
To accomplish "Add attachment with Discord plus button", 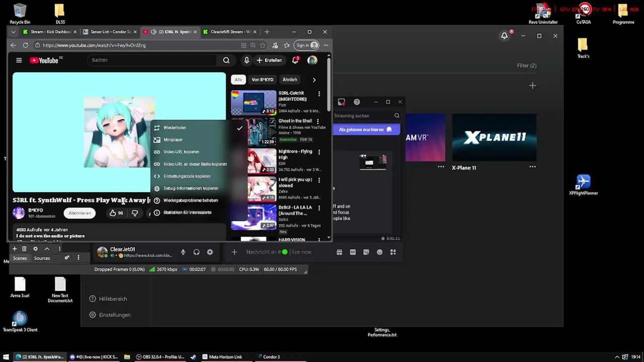I will coord(234,252).
